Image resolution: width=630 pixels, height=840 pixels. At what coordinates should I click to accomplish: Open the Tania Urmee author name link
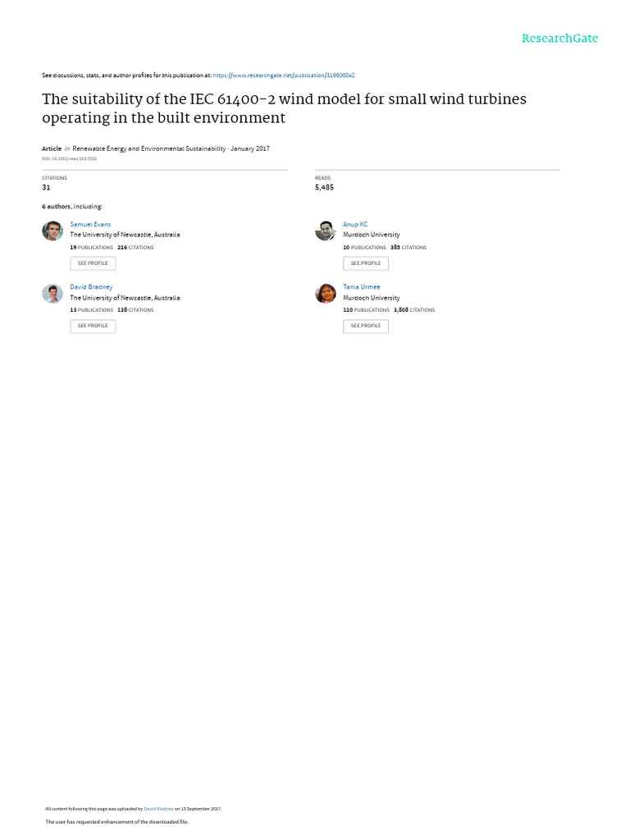pyautogui.click(x=362, y=287)
